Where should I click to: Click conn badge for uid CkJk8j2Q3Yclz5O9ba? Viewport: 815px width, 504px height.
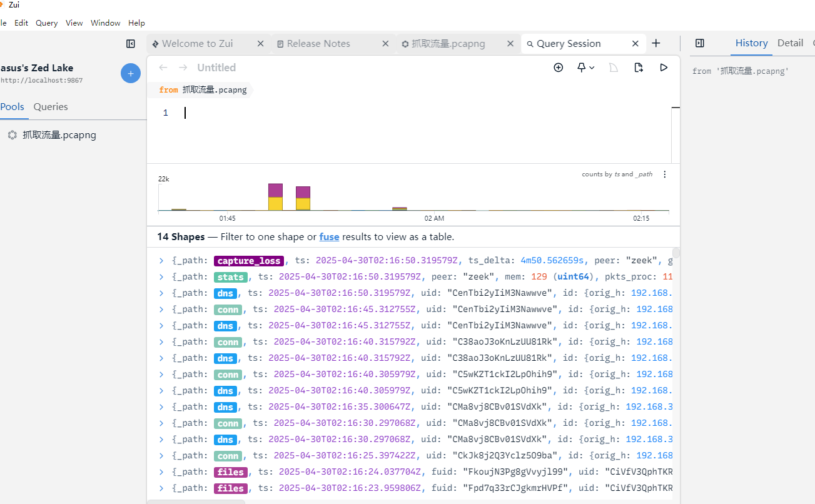coord(228,456)
